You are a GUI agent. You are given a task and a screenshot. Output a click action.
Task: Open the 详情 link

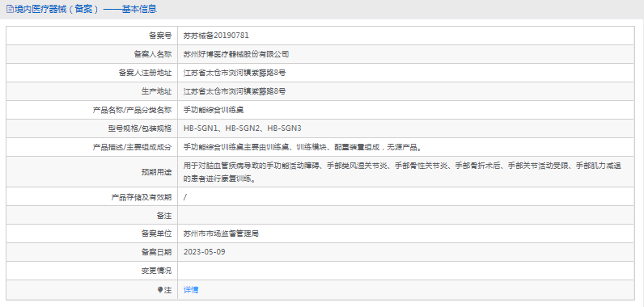[191, 290]
